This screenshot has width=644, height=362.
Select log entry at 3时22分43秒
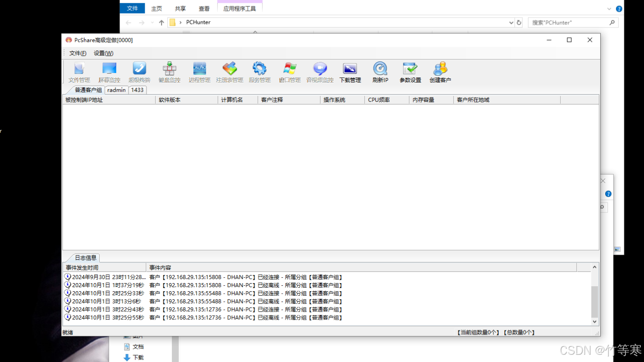[327, 310]
